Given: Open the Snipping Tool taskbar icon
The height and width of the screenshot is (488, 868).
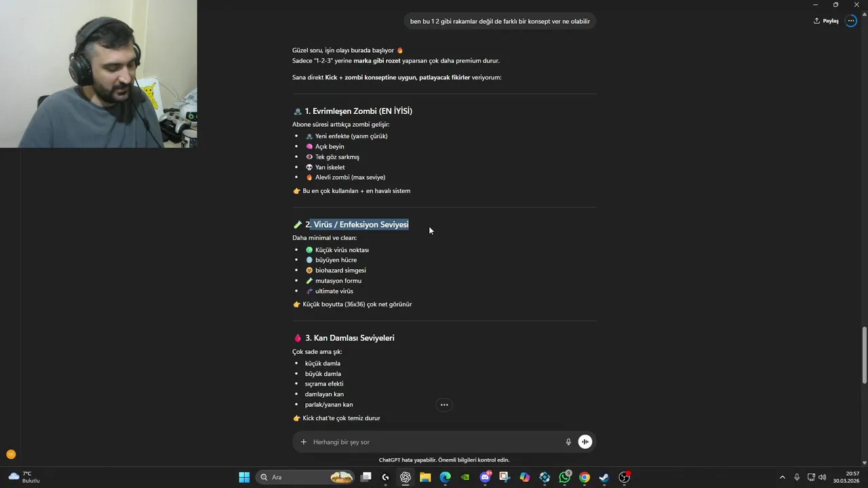Looking at the screenshot, I should (x=505, y=477).
